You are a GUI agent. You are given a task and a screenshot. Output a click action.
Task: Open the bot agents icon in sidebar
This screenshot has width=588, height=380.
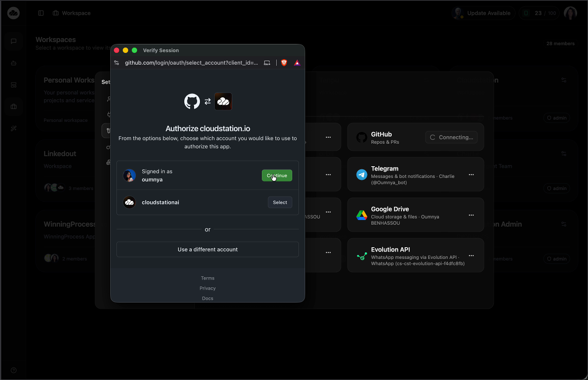(14, 63)
